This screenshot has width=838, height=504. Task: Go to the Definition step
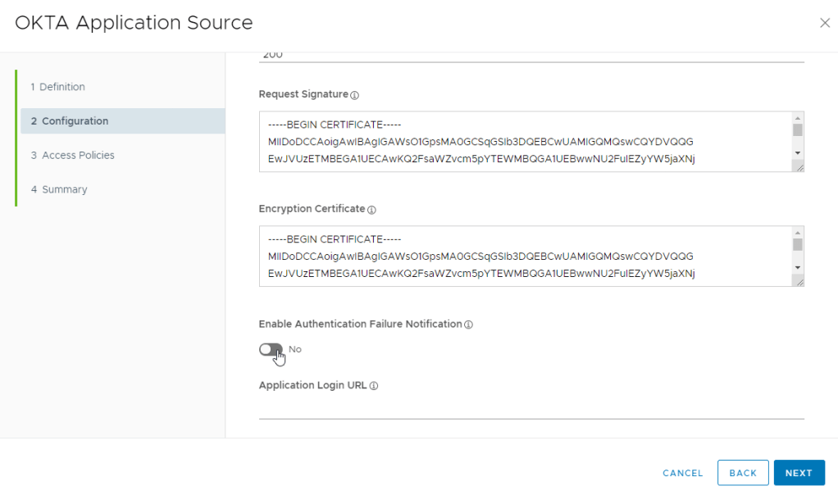coord(57,87)
